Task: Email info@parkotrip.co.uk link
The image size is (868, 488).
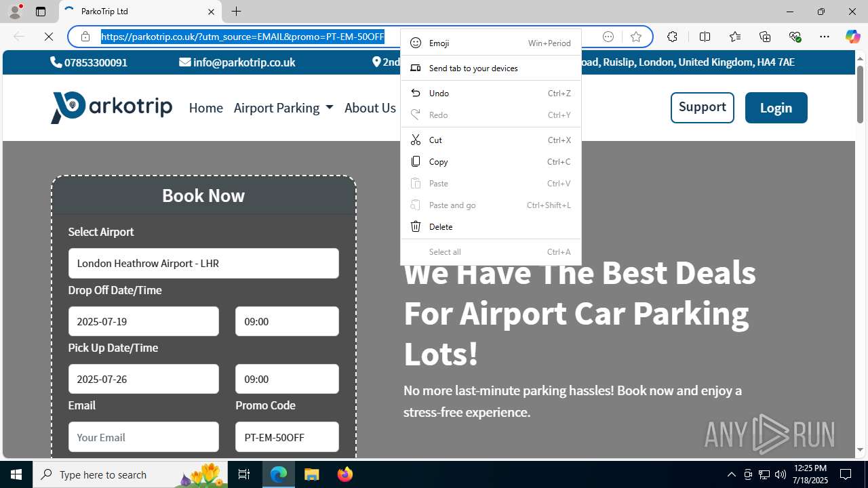Action: (x=237, y=62)
